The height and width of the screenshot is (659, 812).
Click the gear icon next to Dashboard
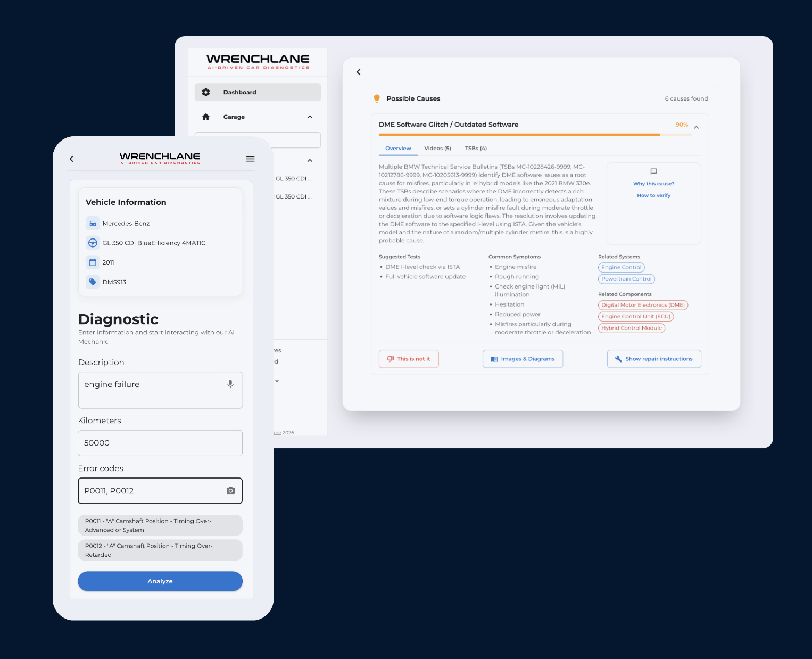click(x=206, y=92)
